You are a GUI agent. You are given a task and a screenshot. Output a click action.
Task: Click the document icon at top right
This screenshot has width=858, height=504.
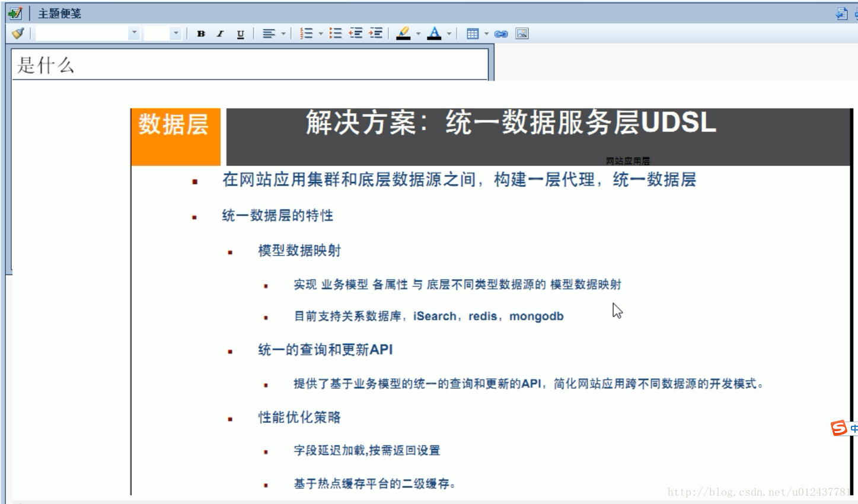click(x=841, y=13)
